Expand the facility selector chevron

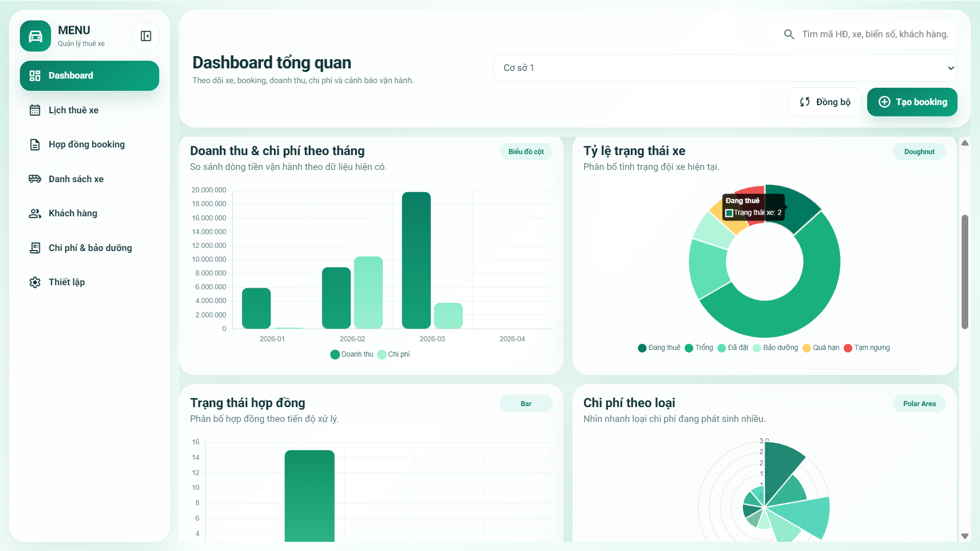click(x=950, y=67)
